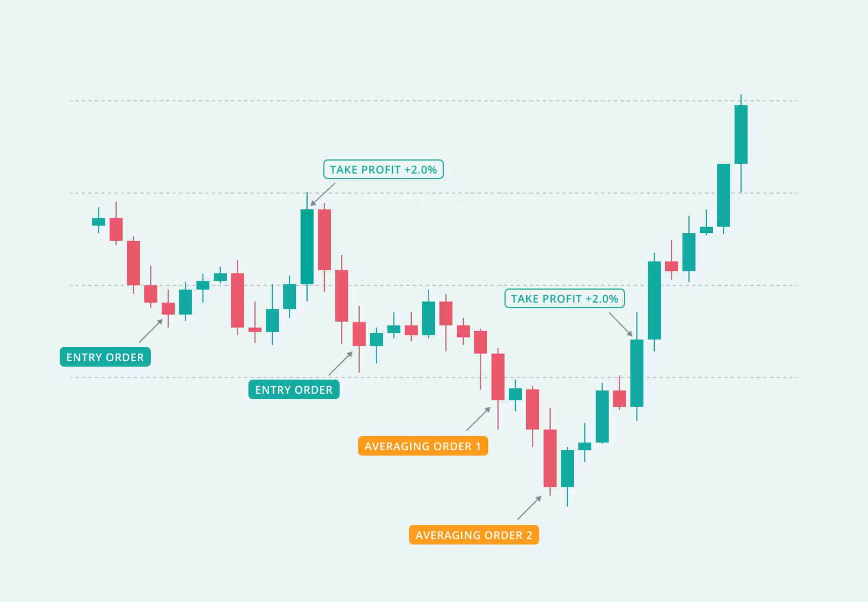Select the ENTRY ORDER label beside AVERAGING ORDER 1
The width and height of the screenshot is (868, 602).
coord(293,389)
